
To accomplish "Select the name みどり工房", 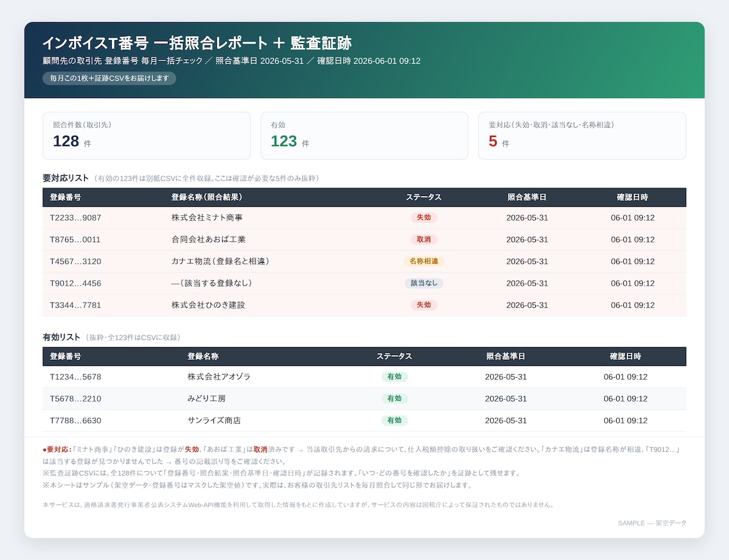I will [207, 399].
